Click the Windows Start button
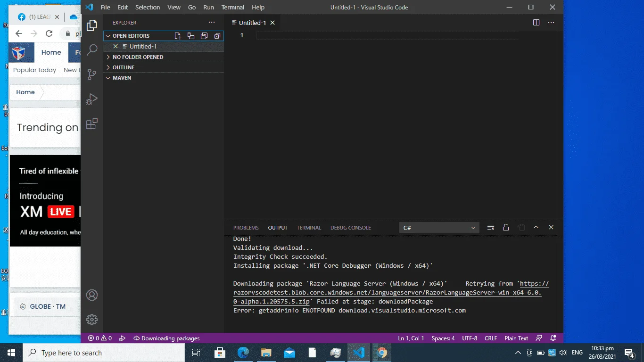 pos(11,353)
